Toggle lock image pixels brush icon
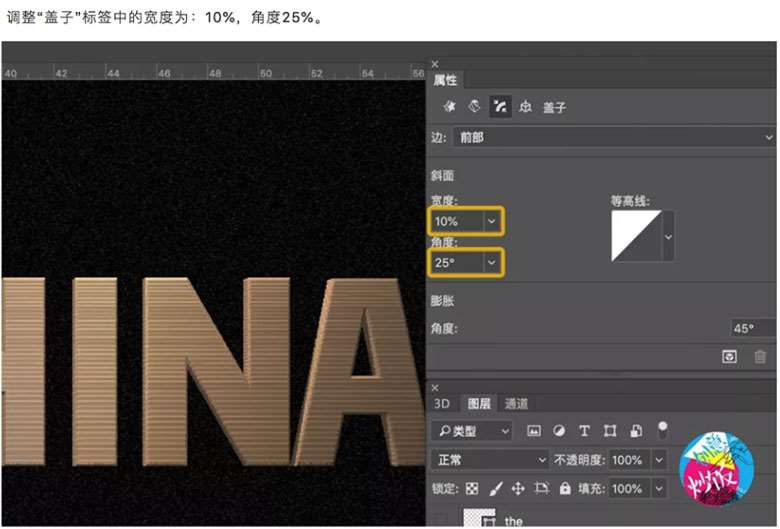This screenshot has height=529, width=780. [x=494, y=489]
